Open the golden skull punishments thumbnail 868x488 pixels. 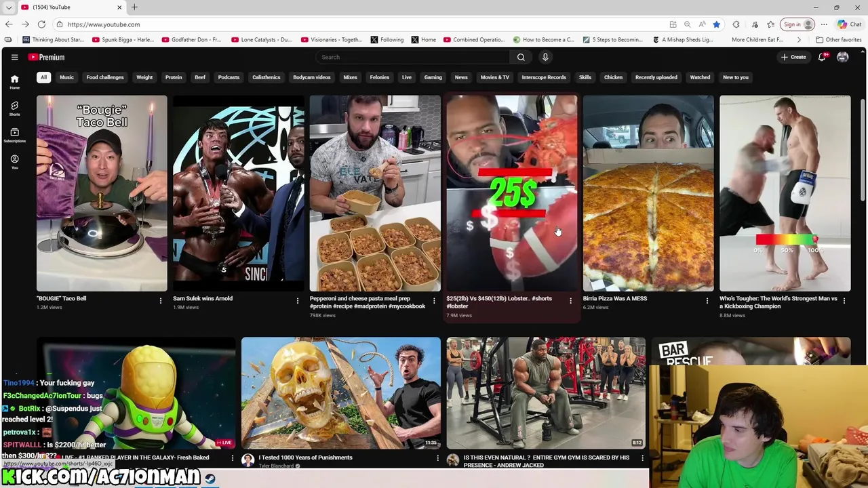tap(341, 393)
